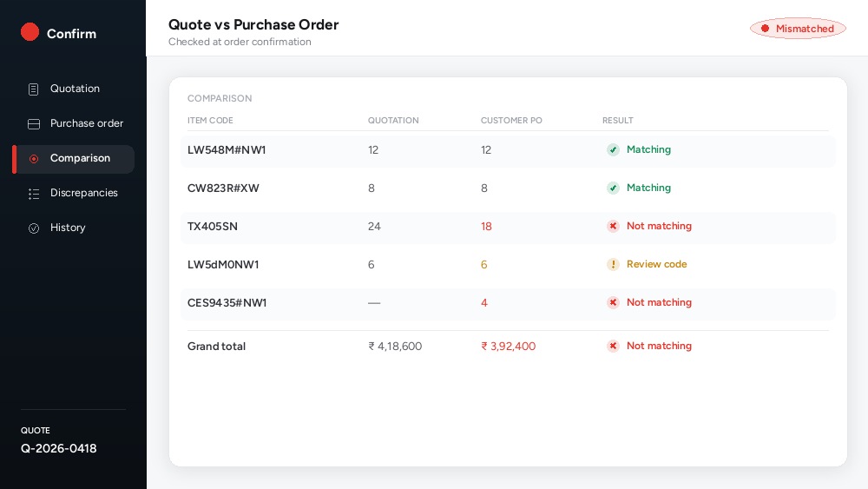Screen dimensions: 868x489
Task: Click the COMPARISON section label
Action: (x=220, y=98)
